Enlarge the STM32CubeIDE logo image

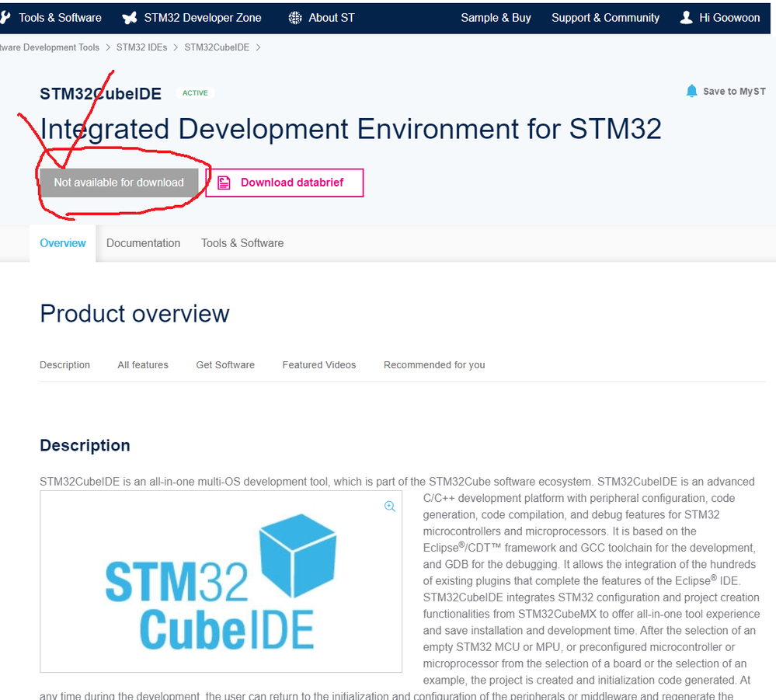pyautogui.click(x=221, y=582)
